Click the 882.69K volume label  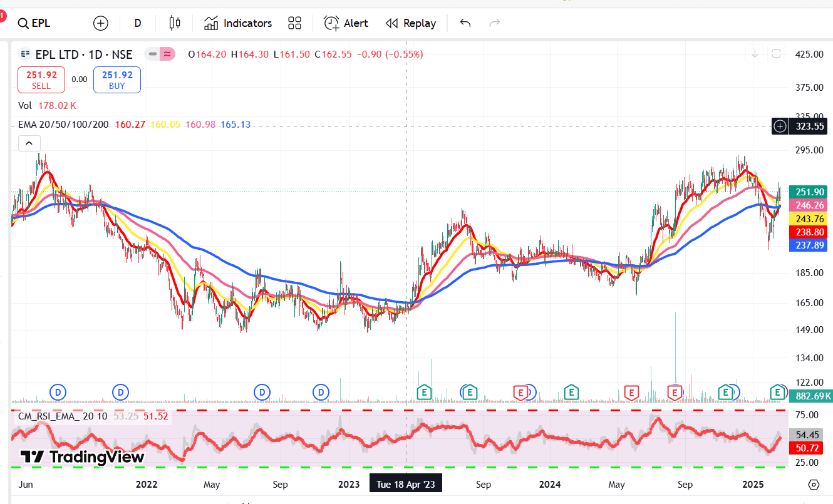coord(810,396)
